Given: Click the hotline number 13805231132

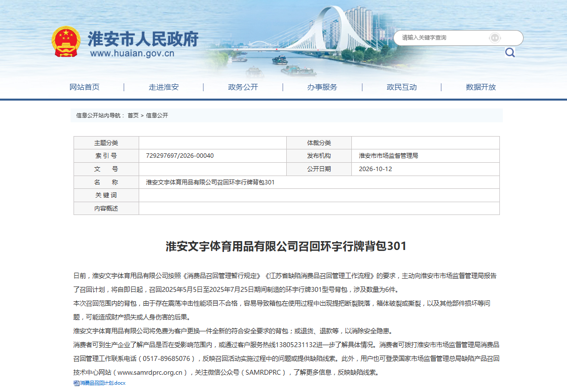Looking at the screenshot, I should (x=296, y=345).
